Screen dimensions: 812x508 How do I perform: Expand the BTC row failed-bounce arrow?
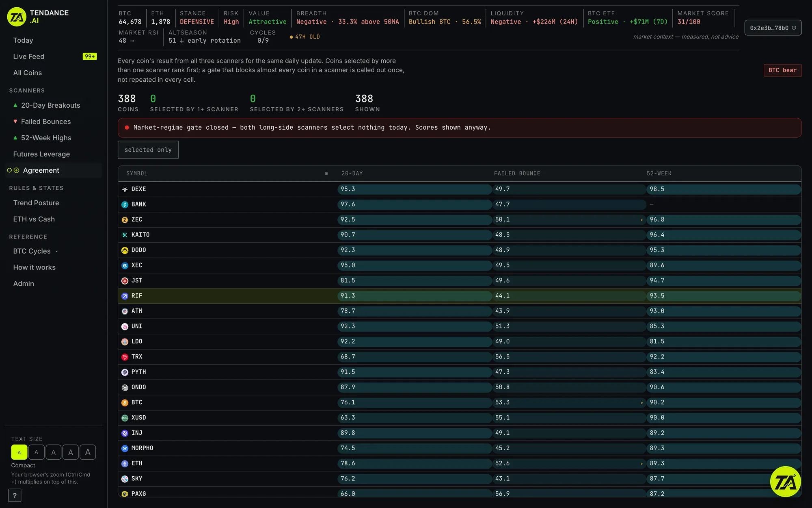pos(641,403)
